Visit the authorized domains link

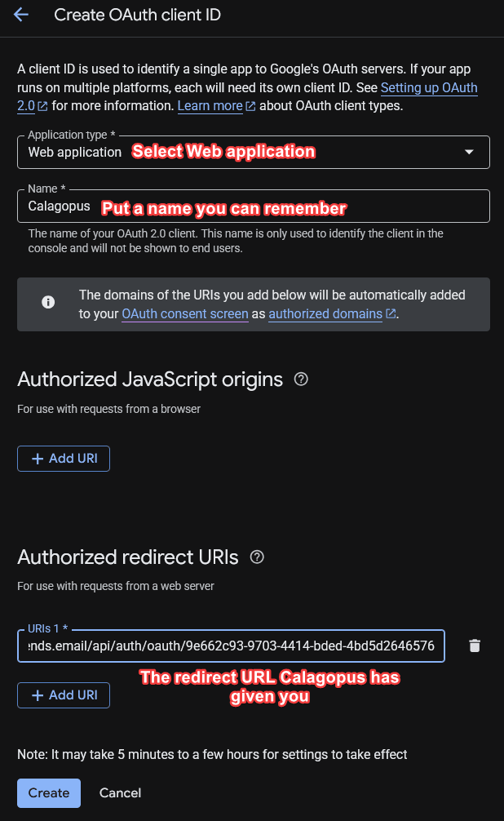click(x=325, y=313)
